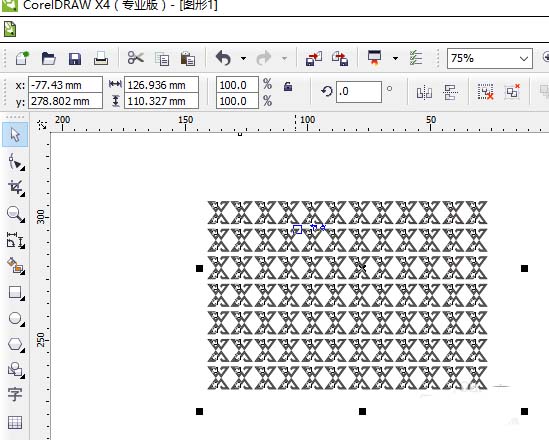Click the Paste clipboard icon
The width and height of the screenshot is (549, 440).
pos(188,58)
